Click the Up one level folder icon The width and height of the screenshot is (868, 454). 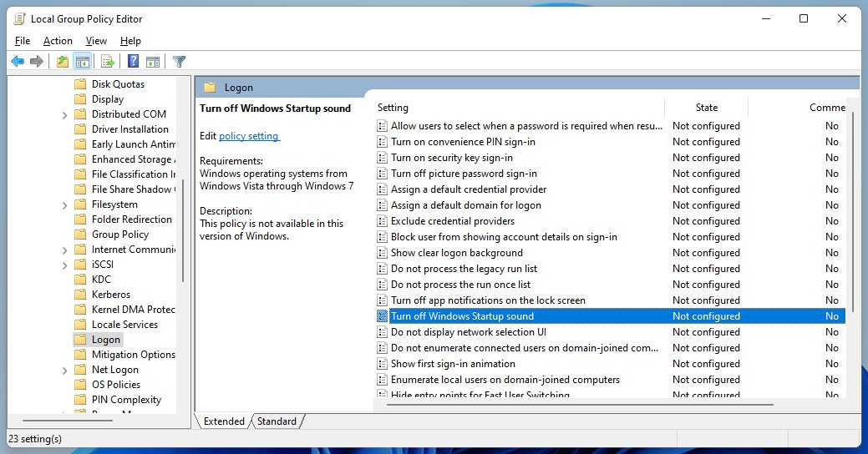[x=63, y=62]
